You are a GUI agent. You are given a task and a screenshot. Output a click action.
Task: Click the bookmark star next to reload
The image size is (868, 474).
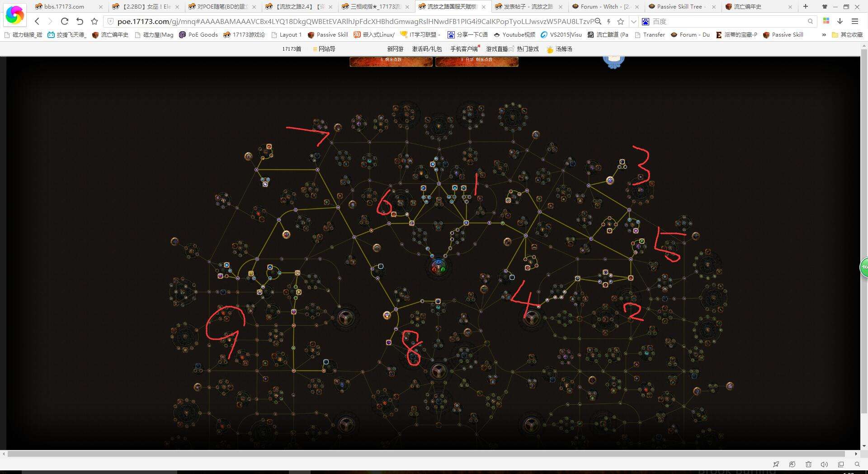point(94,21)
